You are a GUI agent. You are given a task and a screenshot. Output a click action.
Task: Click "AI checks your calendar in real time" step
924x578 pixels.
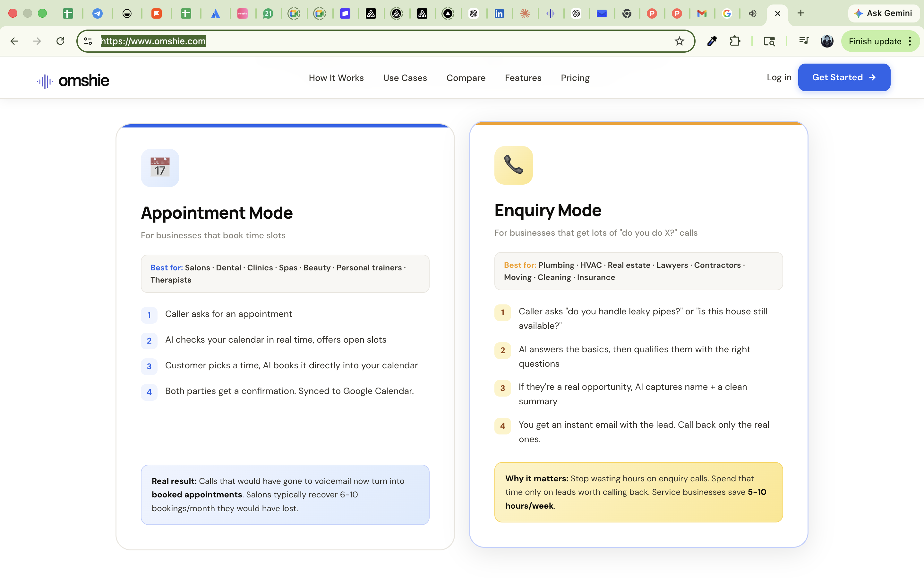pos(276,340)
